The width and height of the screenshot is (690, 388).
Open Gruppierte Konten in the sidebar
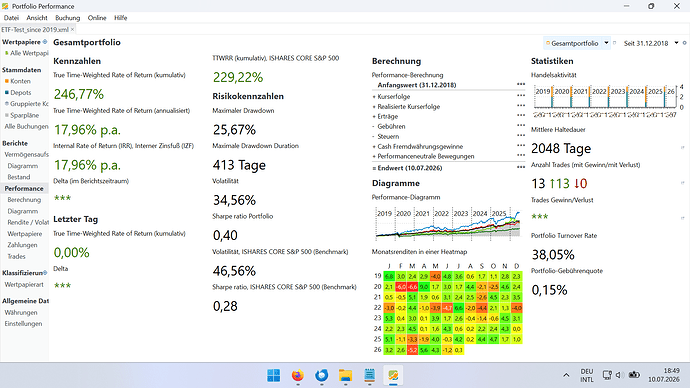pos(29,104)
